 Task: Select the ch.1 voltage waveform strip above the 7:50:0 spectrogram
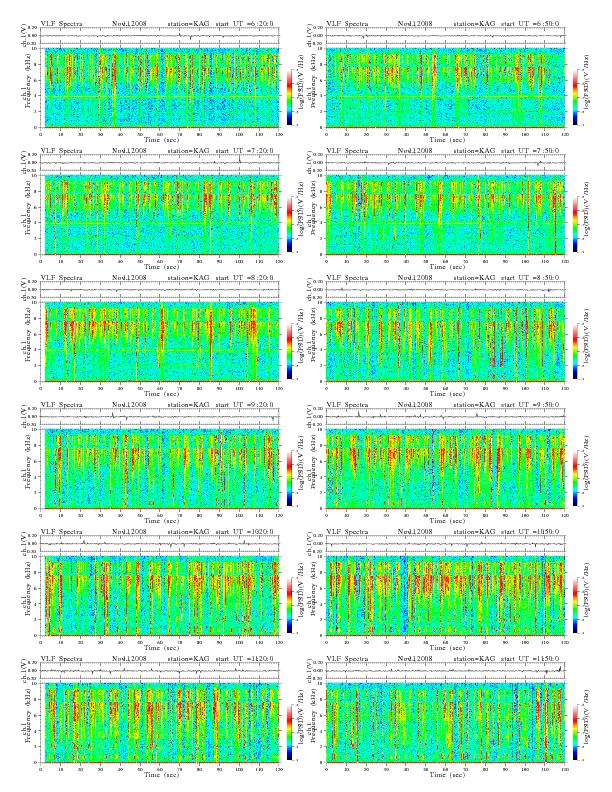(x=445, y=163)
